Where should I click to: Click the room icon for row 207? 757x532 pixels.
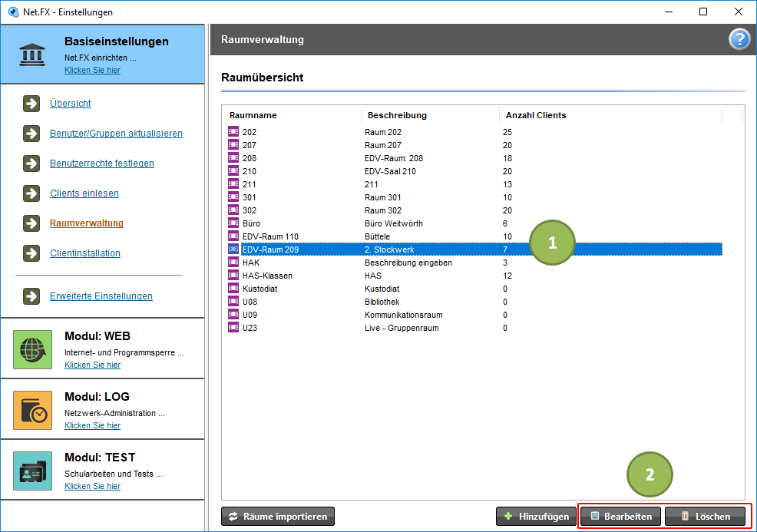coord(233,144)
